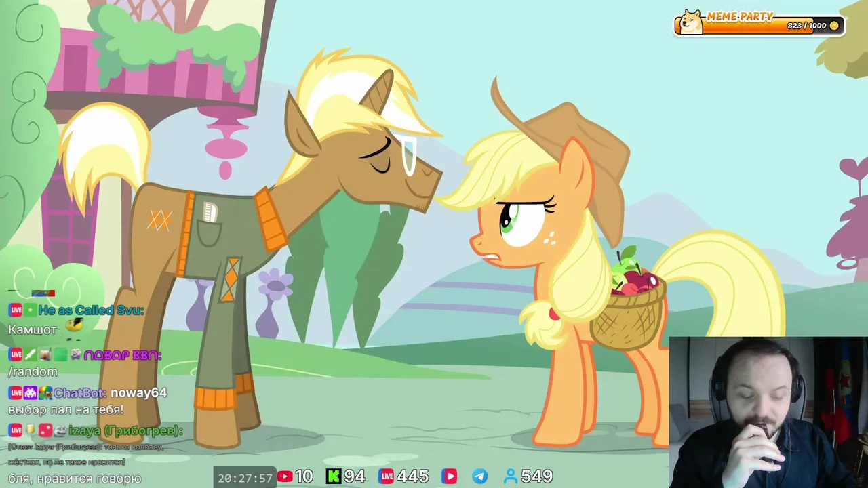
Task: Click the drink cup badge after the sword badge
Action: [45, 354]
